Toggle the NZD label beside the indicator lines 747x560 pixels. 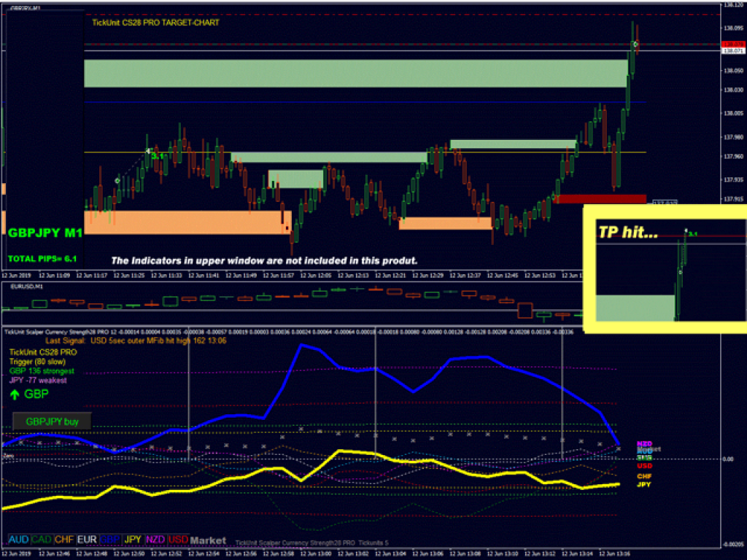click(x=644, y=443)
